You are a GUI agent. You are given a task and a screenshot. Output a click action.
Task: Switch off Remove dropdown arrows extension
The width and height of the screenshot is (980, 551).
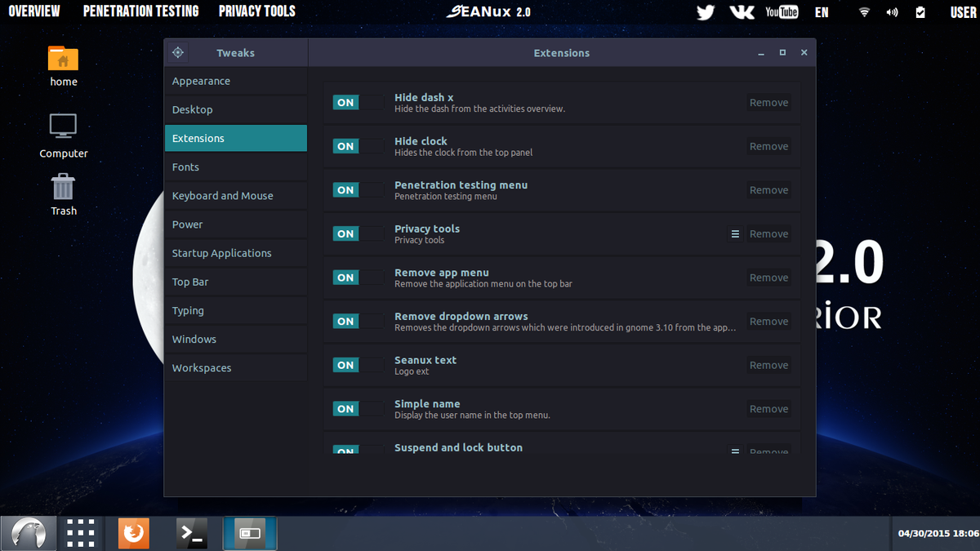point(358,322)
